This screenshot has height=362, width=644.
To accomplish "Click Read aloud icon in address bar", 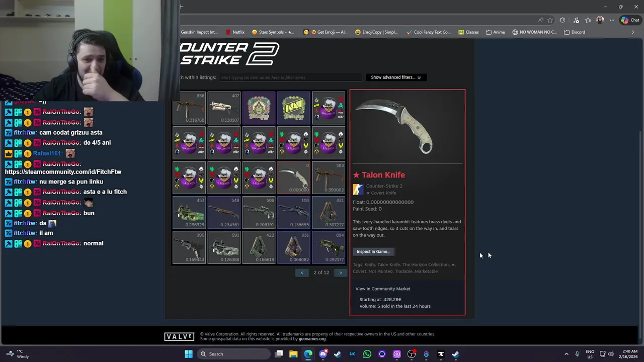I will point(540,20).
